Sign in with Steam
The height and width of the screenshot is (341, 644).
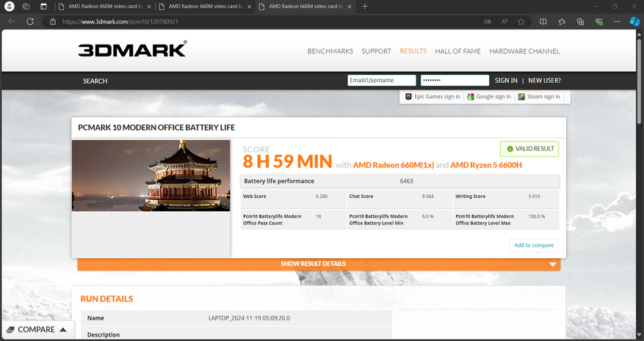[x=539, y=97]
